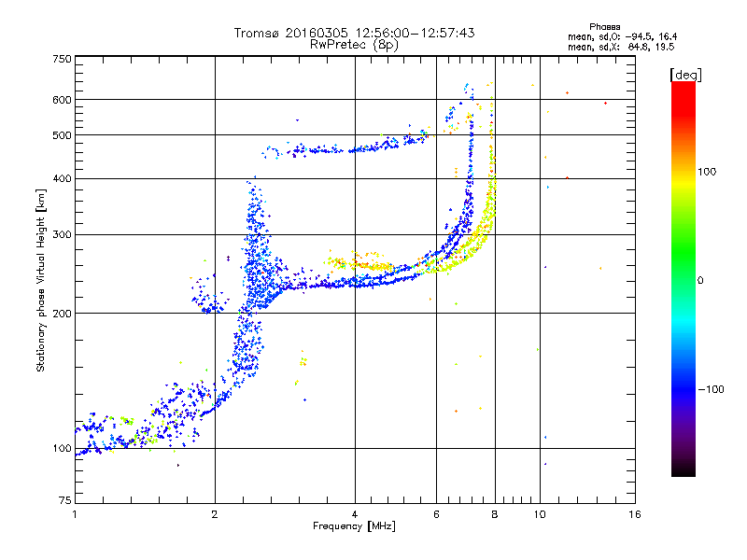
Task: Click the x-axis tick label '6'
Action: (x=436, y=514)
